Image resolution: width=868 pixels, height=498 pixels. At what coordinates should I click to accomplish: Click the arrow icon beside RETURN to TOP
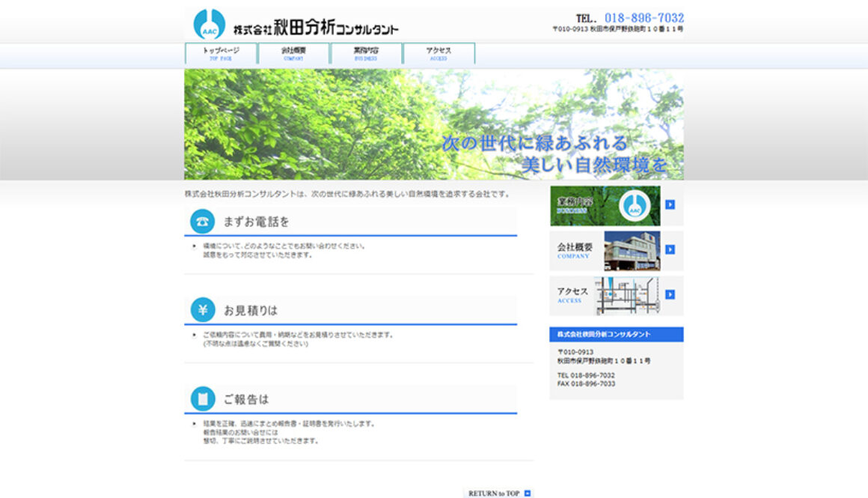pos(528,493)
